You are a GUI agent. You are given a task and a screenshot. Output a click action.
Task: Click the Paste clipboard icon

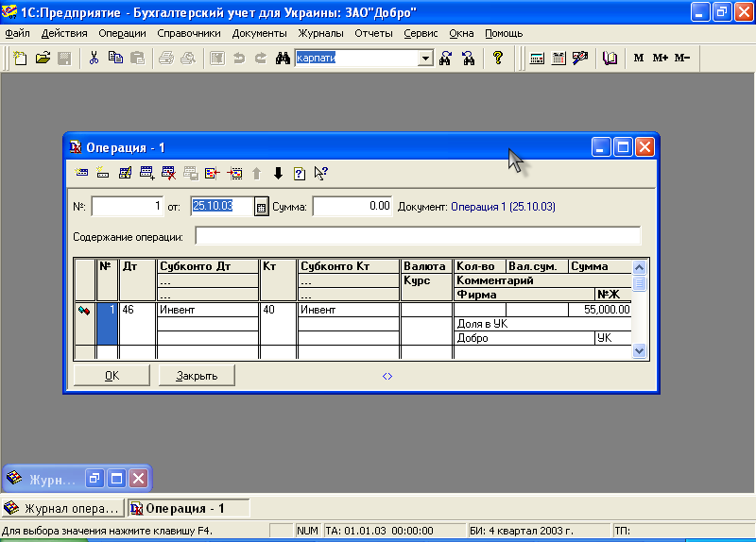137,59
